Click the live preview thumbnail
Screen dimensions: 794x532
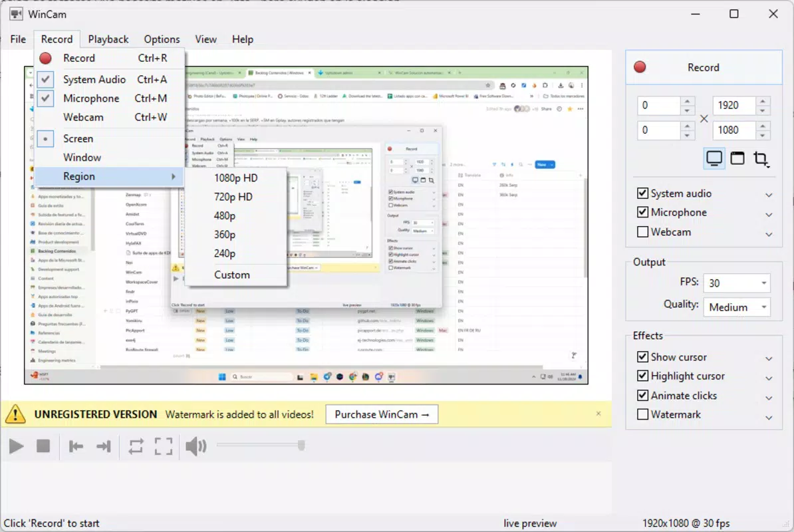point(306,225)
